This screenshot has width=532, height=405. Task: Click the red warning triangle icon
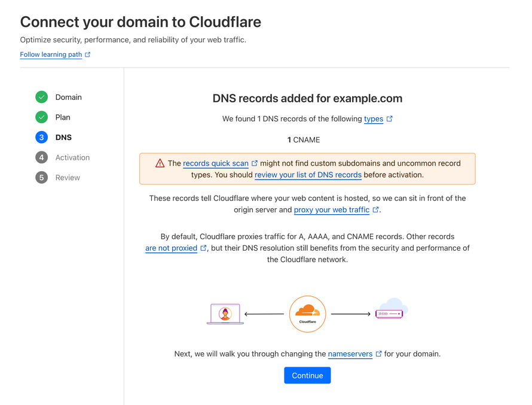(160, 163)
